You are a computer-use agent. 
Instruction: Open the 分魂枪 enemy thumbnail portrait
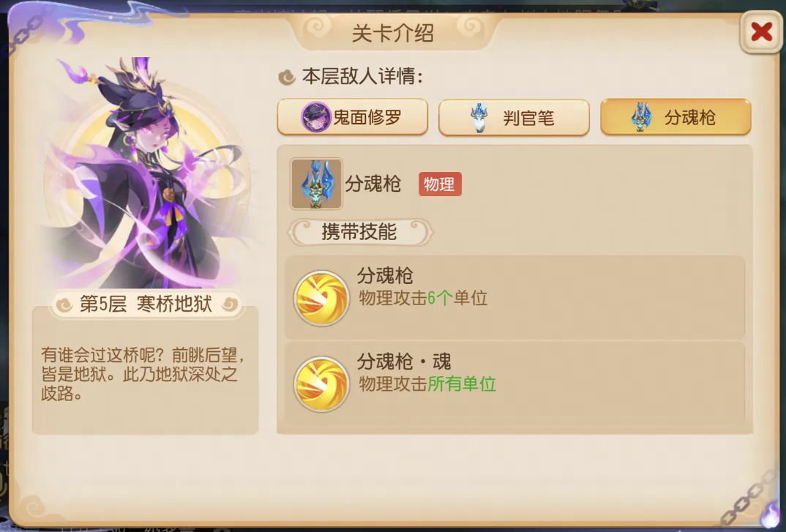(x=316, y=184)
